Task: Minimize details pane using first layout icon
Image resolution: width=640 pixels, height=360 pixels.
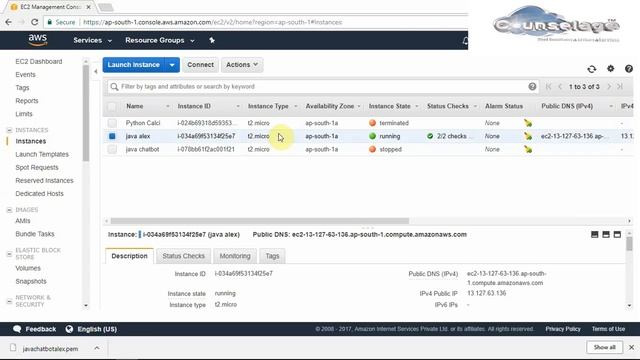Action: click(x=594, y=234)
